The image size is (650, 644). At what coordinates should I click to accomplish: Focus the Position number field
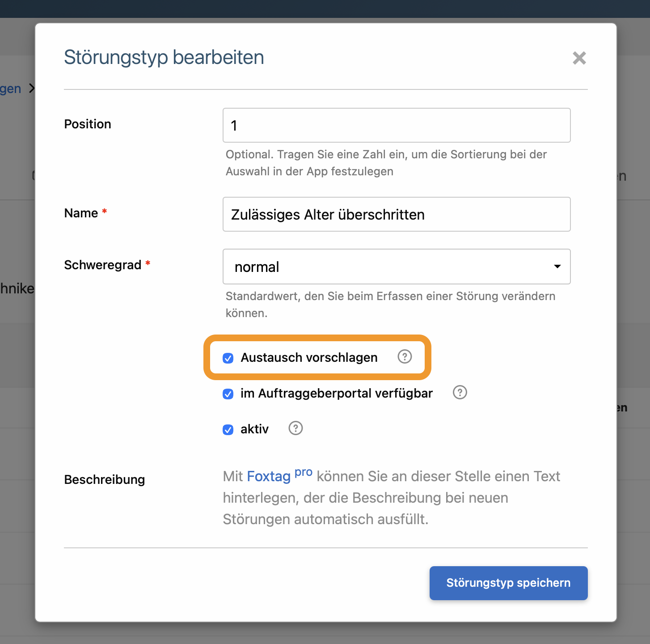coord(396,125)
